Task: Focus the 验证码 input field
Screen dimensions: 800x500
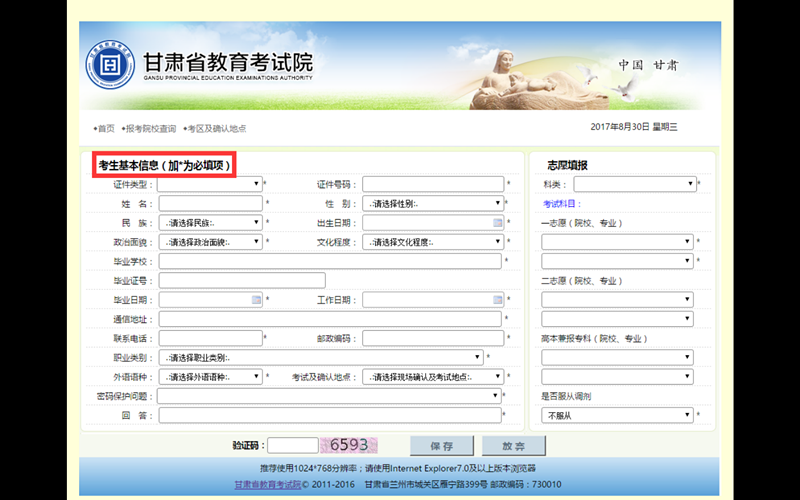Action: [x=292, y=445]
